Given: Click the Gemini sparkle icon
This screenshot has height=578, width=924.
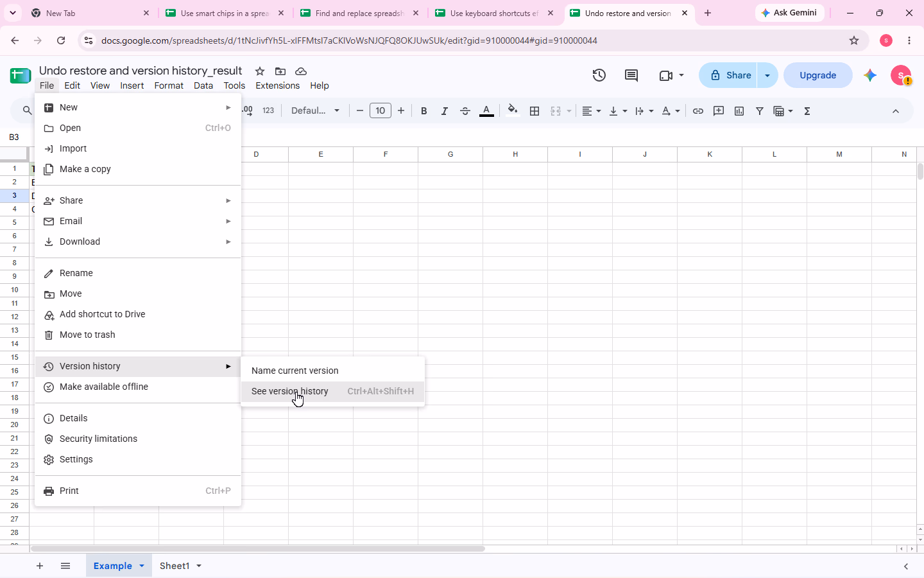Looking at the screenshot, I should tap(870, 75).
